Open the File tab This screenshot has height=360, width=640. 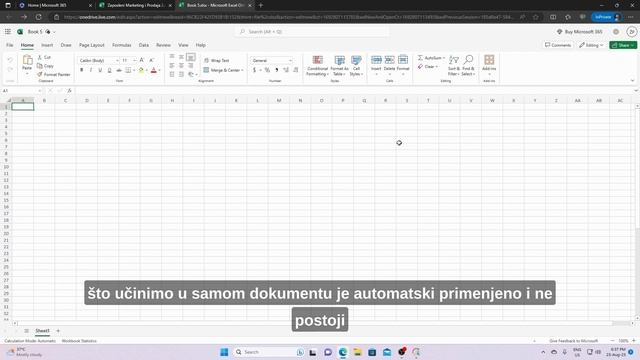pyautogui.click(x=10, y=45)
